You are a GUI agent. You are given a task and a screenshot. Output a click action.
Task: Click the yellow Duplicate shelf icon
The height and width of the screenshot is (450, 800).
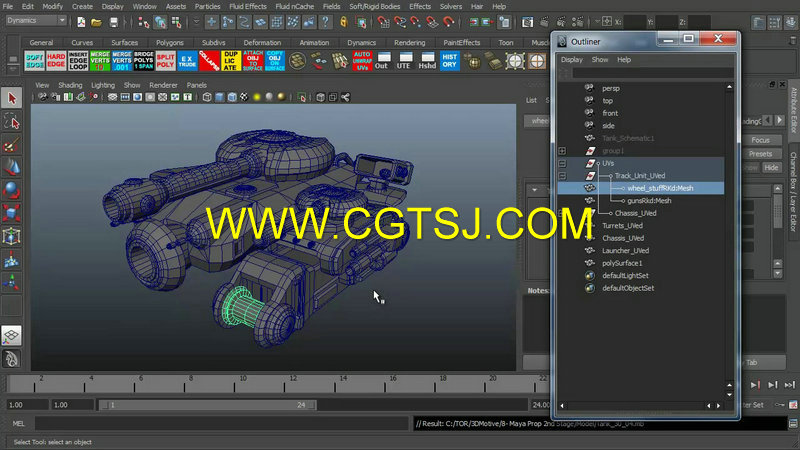pyautogui.click(x=231, y=61)
